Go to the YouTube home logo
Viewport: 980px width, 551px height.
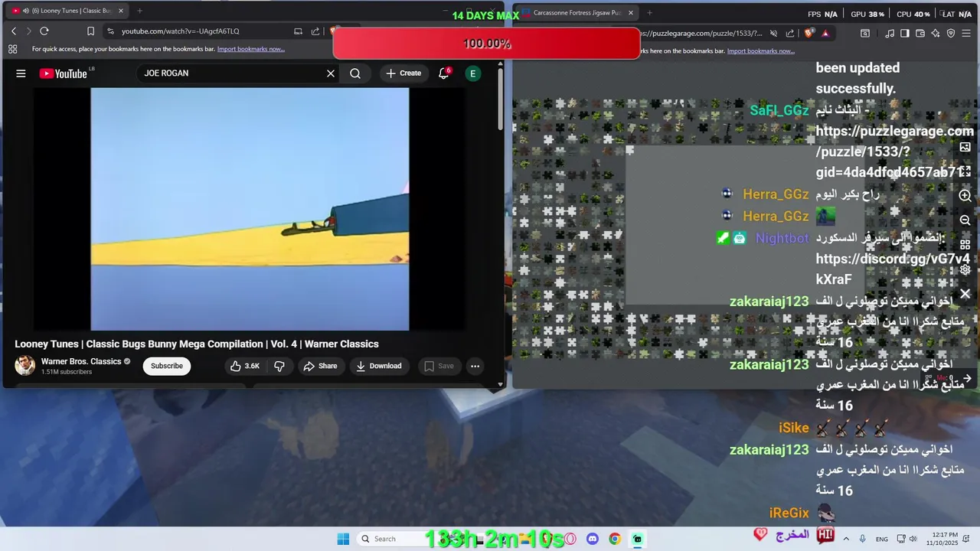point(64,73)
